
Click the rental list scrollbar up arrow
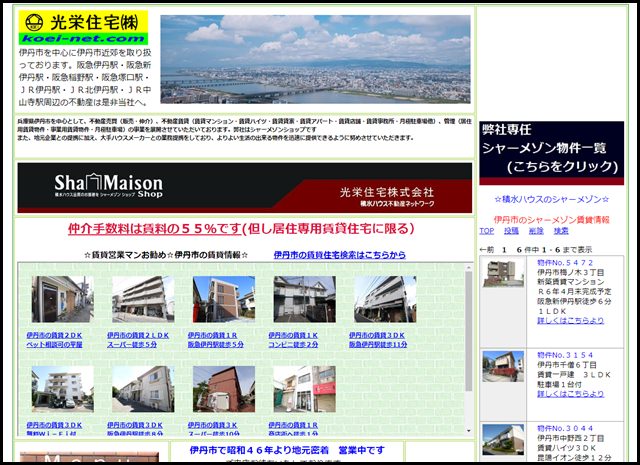click(x=469, y=267)
